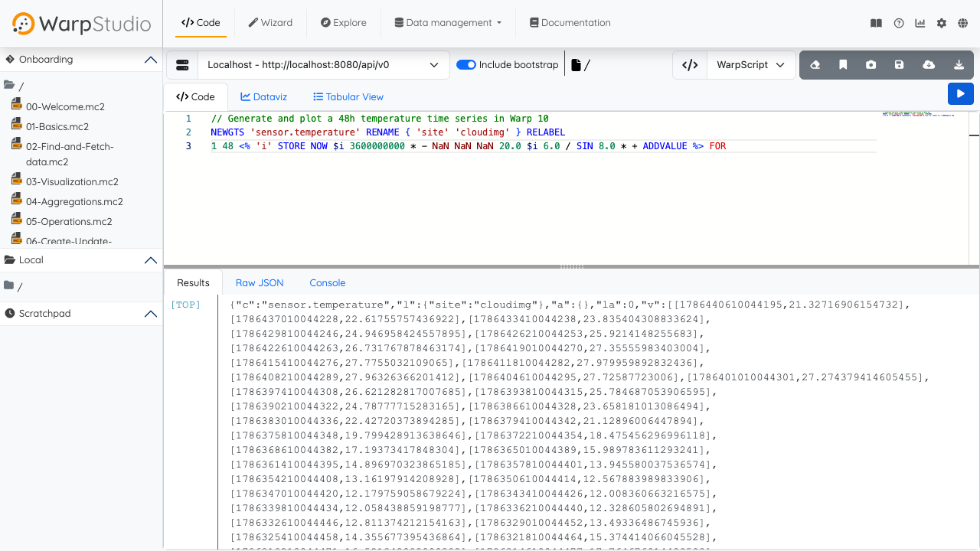Click editor line number 2
The height and width of the screenshot is (551, 980).
coord(188,132)
